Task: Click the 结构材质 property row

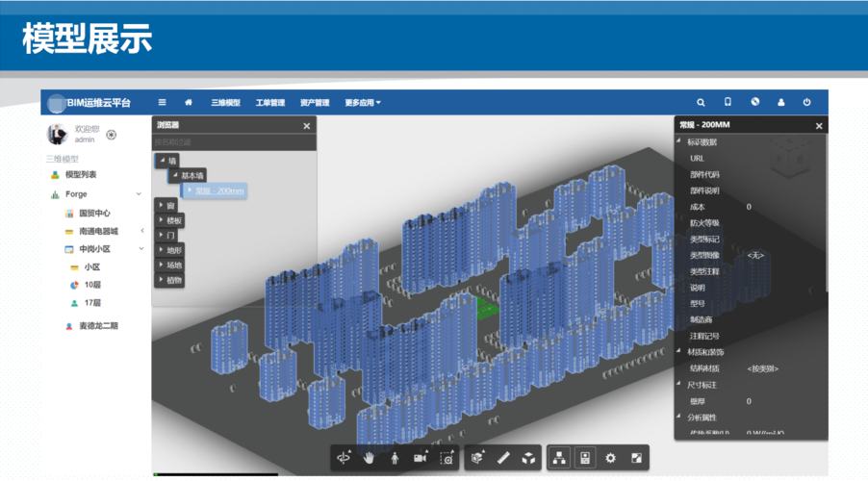Action: tap(750, 368)
